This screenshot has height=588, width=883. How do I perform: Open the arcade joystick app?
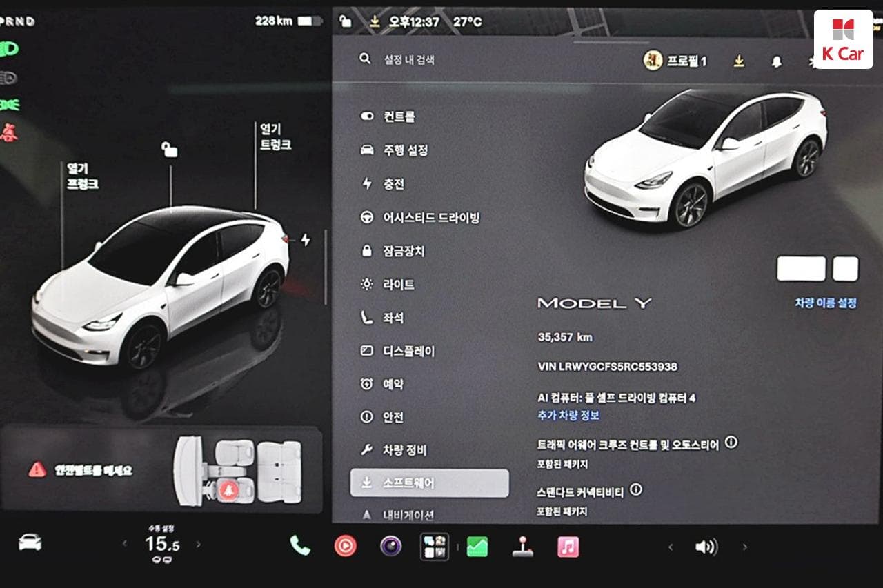click(522, 547)
